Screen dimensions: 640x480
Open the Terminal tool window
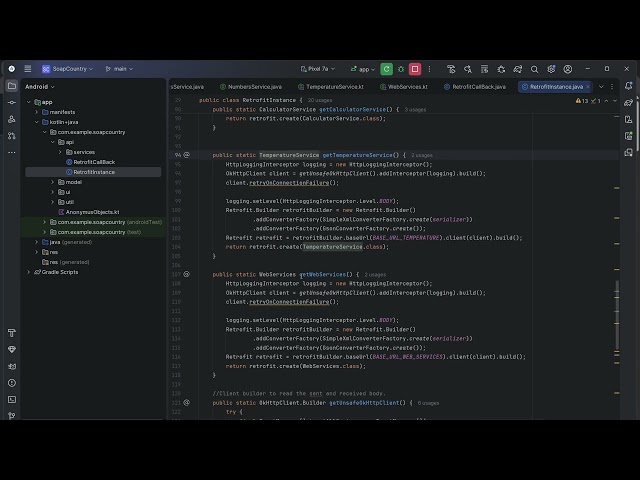(x=12, y=400)
